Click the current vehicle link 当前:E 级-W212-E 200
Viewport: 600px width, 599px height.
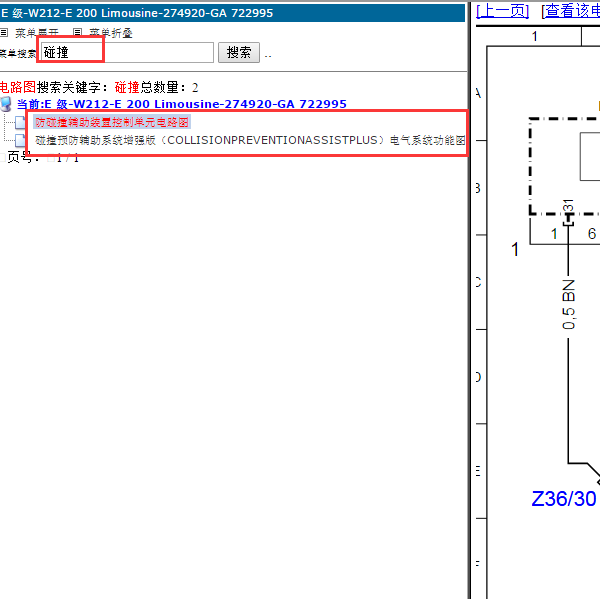coord(182,104)
